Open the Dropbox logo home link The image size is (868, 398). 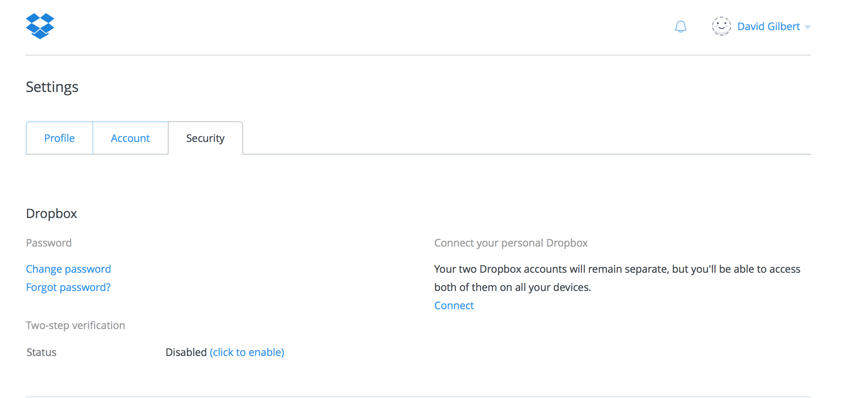pyautogui.click(x=40, y=26)
